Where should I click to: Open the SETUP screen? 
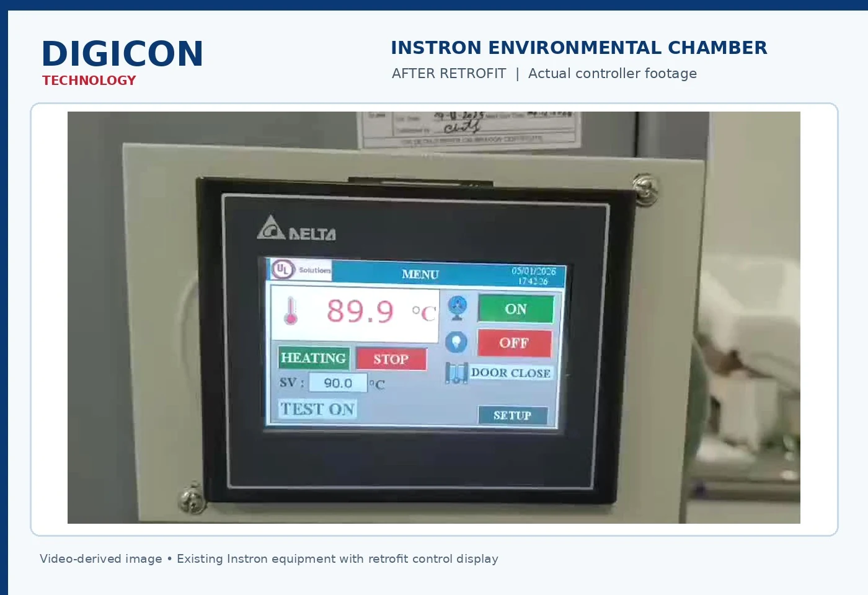click(x=513, y=415)
